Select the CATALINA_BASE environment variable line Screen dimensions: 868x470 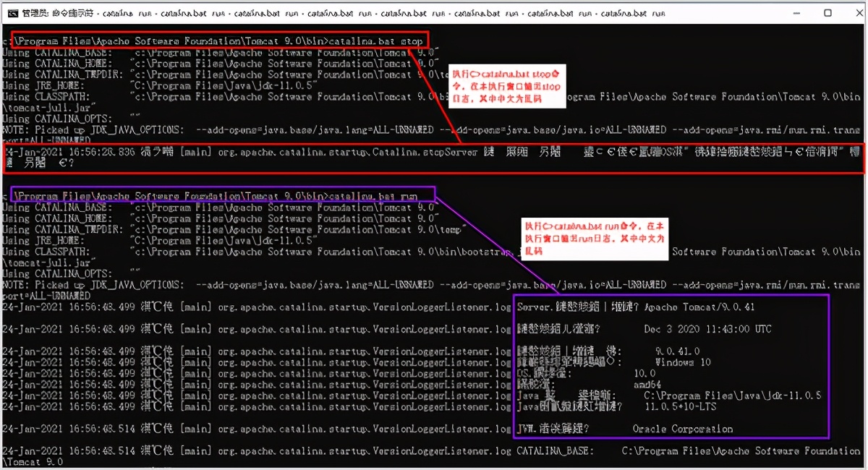pos(109,53)
